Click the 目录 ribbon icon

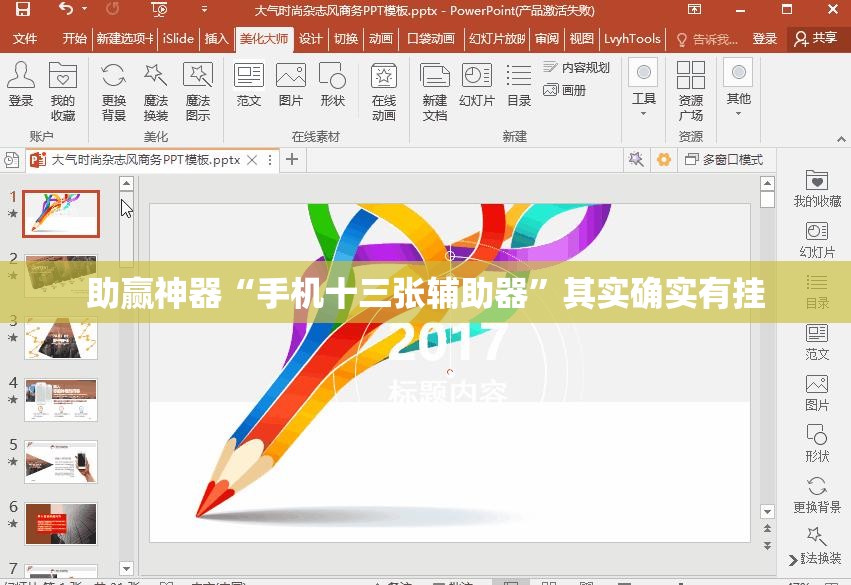click(519, 84)
